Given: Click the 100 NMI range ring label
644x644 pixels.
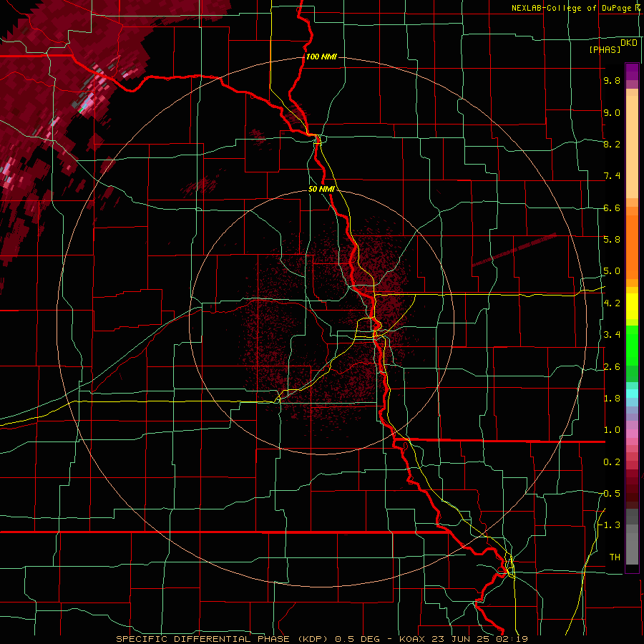Looking at the screenshot, I should 321,57.
